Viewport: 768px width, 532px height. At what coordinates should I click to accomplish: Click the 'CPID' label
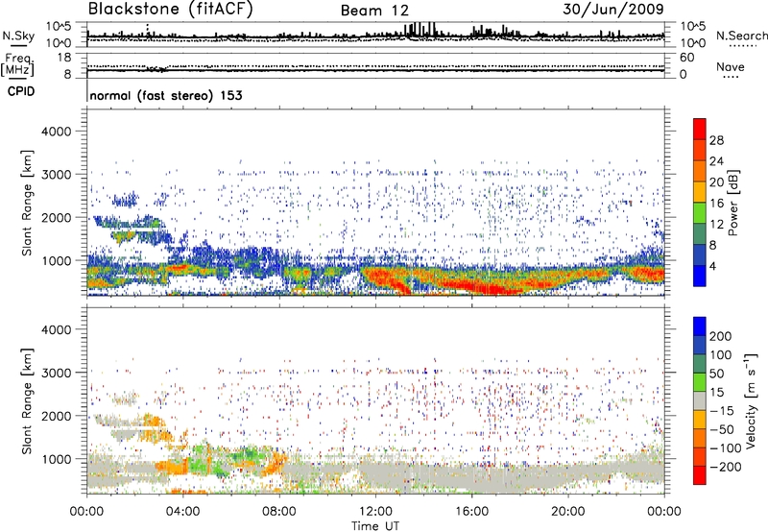(21, 91)
